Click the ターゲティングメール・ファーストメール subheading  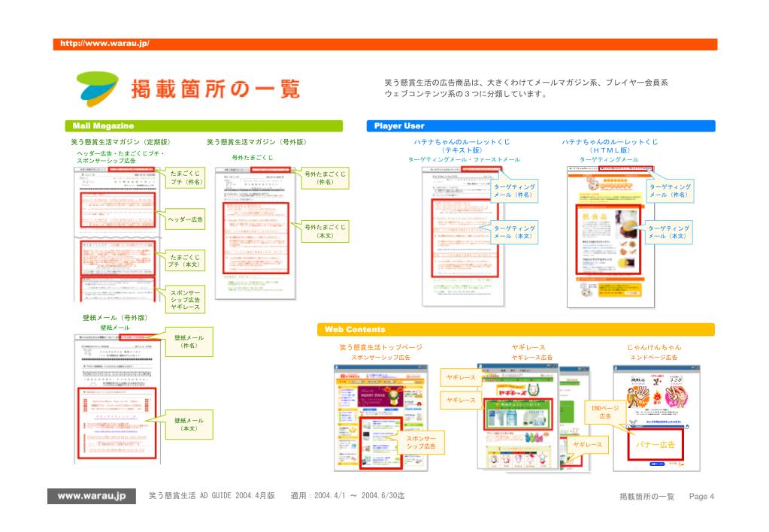pyautogui.click(x=464, y=160)
